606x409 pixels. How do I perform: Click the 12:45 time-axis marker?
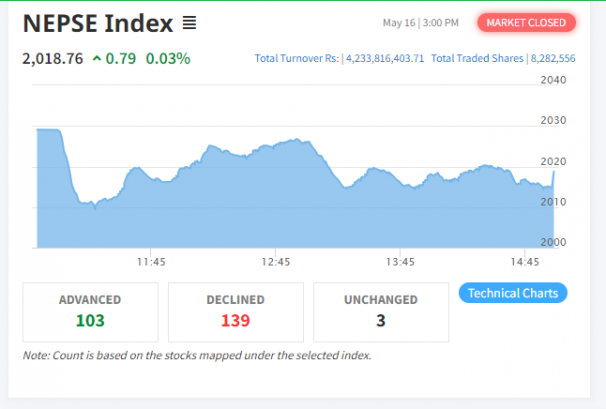tap(275, 262)
